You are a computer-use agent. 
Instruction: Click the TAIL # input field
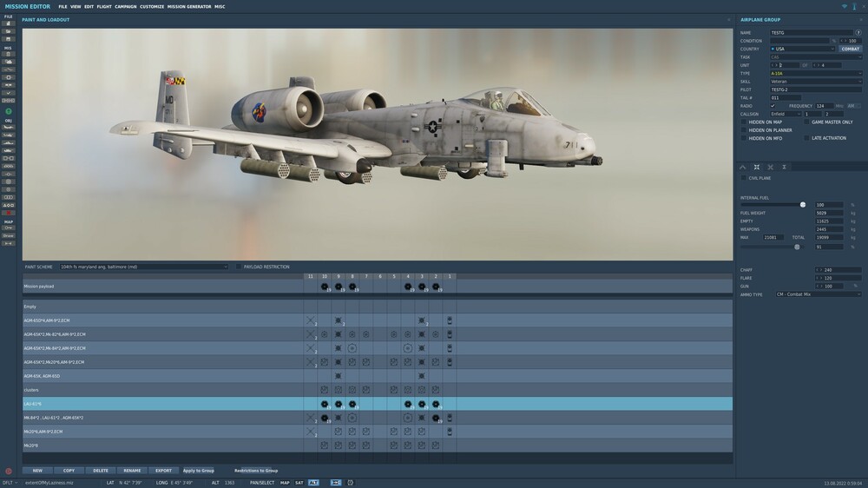coord(785,98)
